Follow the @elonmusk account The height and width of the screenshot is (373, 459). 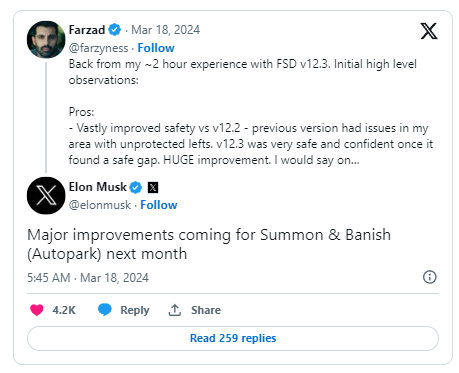[159, 205]
